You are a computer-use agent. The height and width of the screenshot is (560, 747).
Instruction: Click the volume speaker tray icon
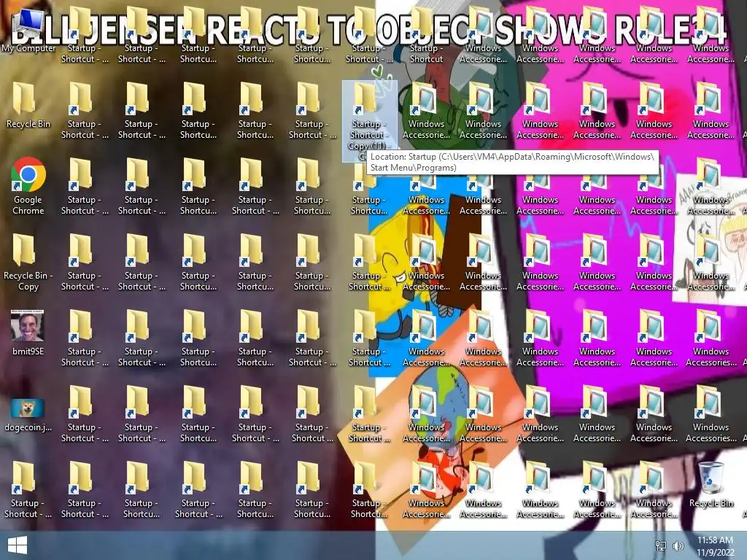coord(678,545)
